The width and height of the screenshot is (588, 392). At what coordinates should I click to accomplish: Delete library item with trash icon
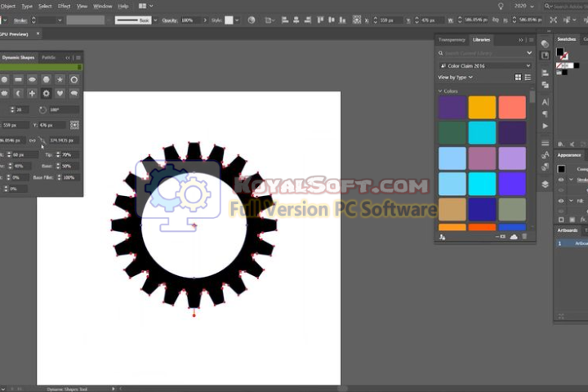(x=524, y=237)
